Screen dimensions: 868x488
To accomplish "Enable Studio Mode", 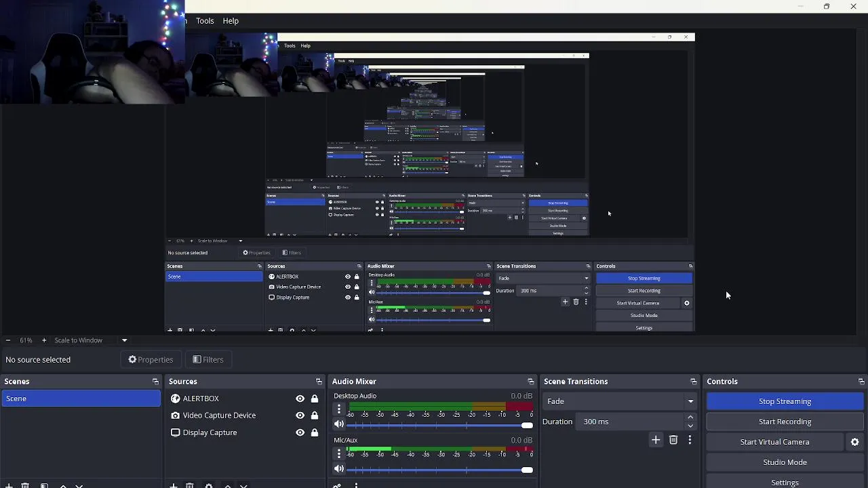I will [x=785, y=462].
